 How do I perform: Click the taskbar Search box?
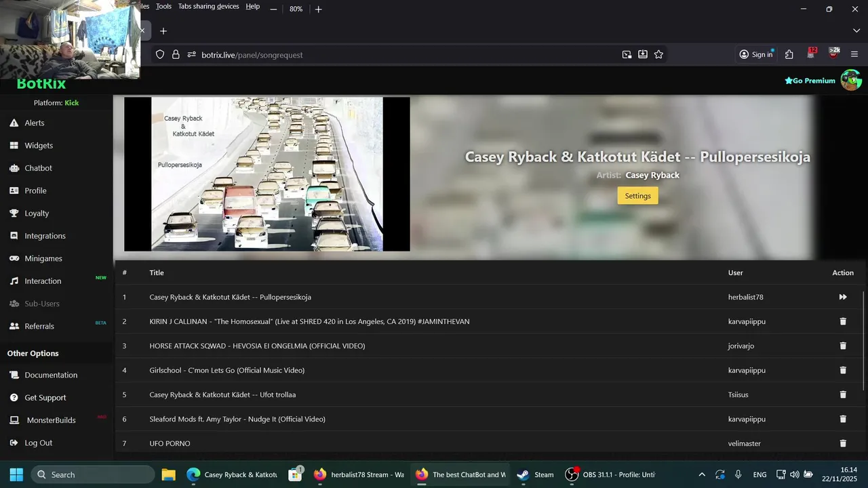coord(93,474)
